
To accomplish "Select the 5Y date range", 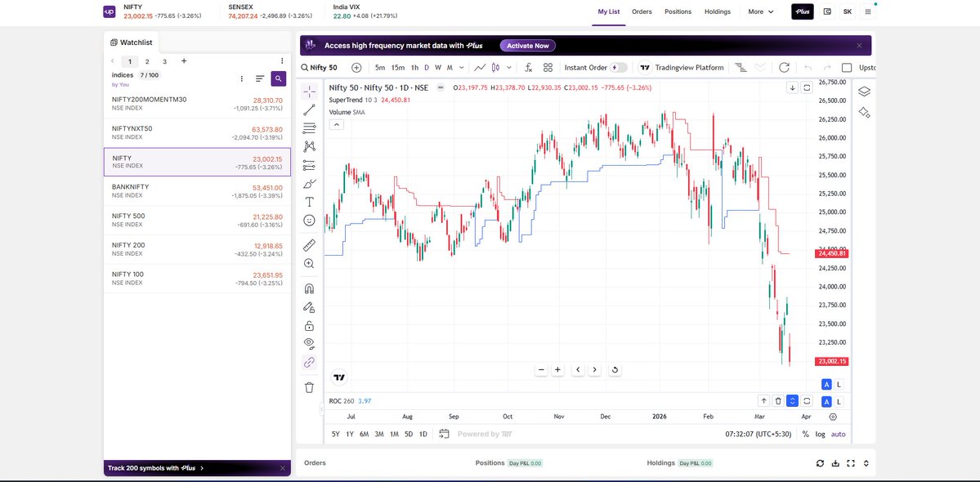I will [x=336, y=434].
